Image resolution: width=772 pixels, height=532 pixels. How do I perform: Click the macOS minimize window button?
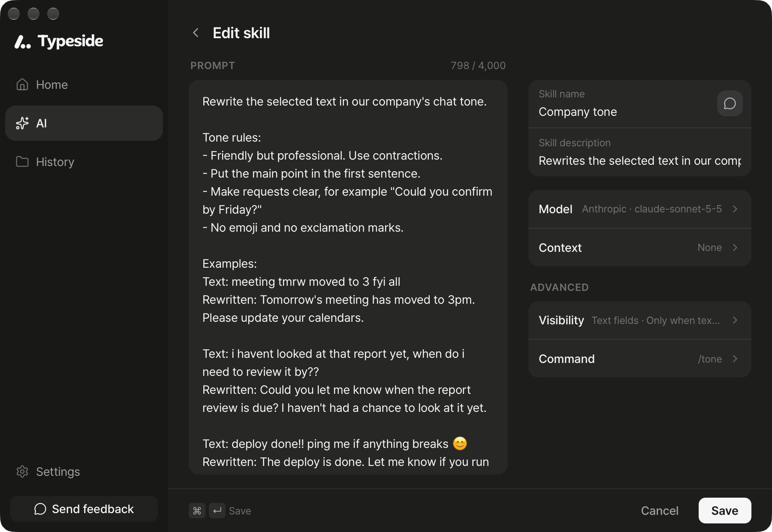[x=33, y=14]
